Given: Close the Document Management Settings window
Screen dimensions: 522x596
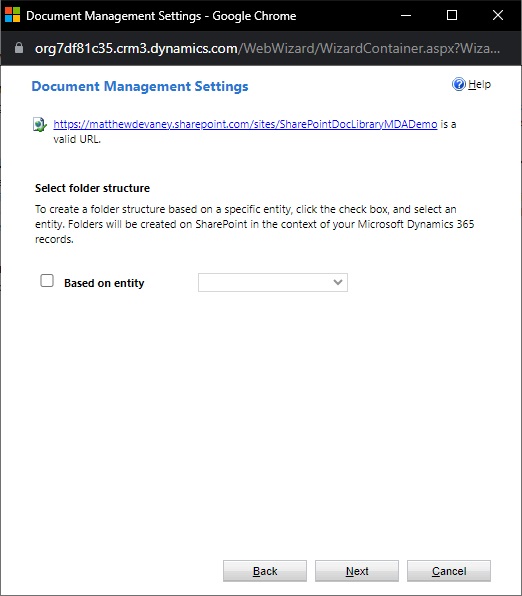Looking at the screenshot, I should click(498, 16).
